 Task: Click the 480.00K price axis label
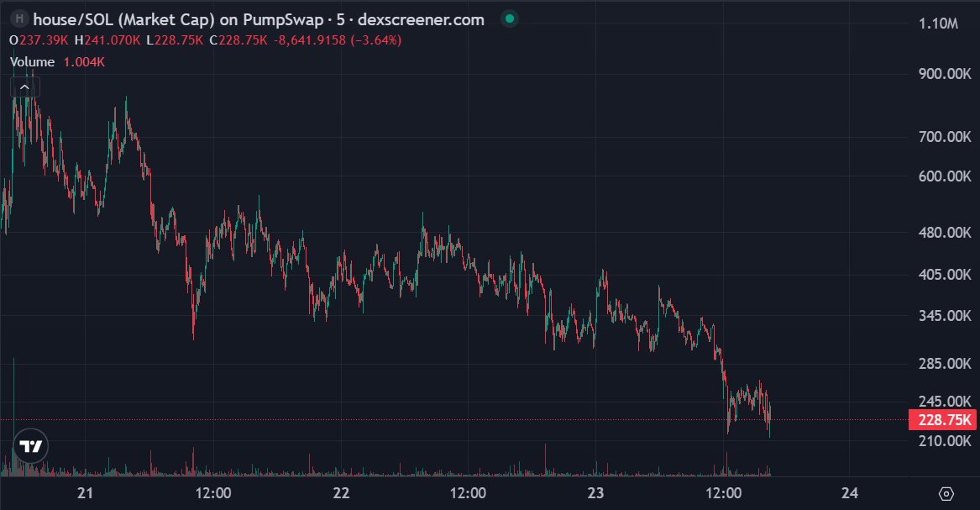click(x=945, y=233)
